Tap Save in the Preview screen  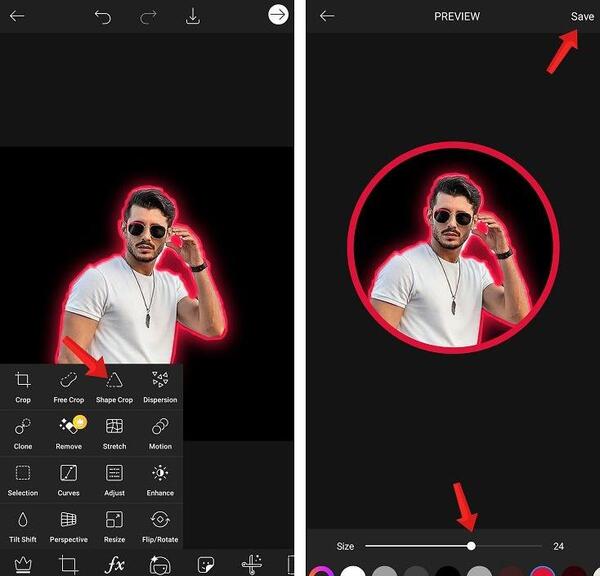pyautogui.click(x=582, y=16)
